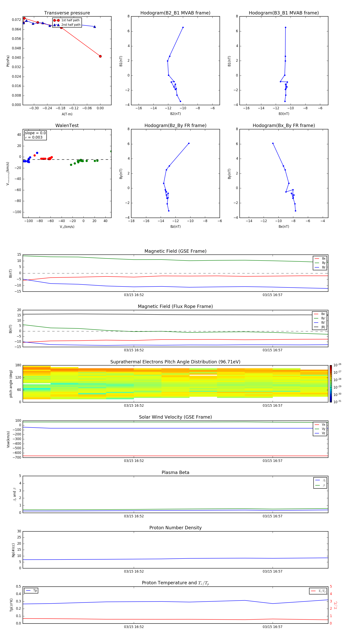Click the 'WalenTest' plot title

(x=67, y=125)
